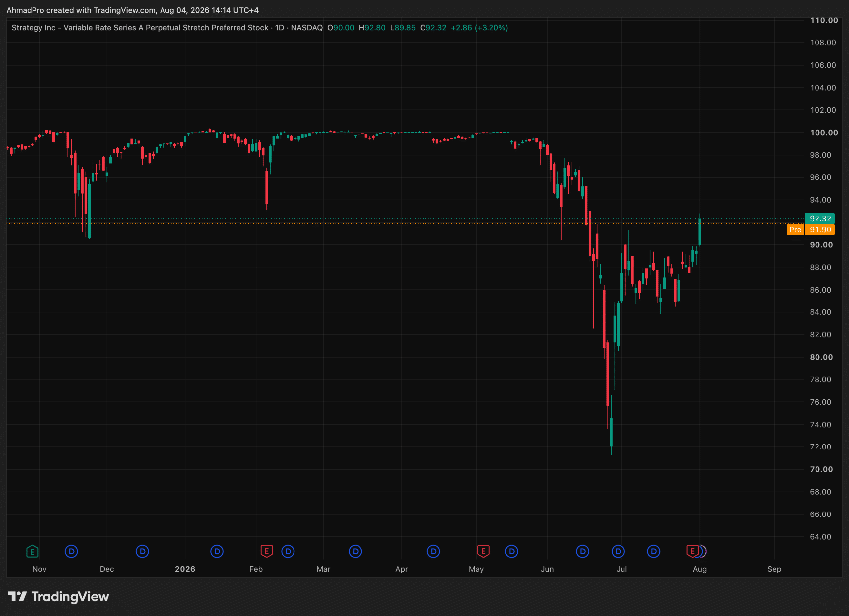Click the low value 'L89.85' in the legend
The width and height of the screenshot is (849, 616).
point(403,28)
